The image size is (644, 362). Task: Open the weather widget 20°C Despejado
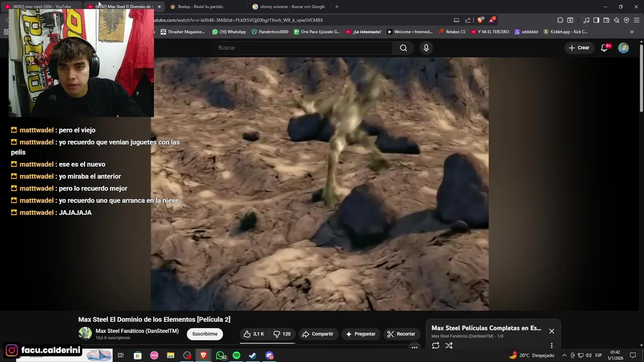point(531,355)
